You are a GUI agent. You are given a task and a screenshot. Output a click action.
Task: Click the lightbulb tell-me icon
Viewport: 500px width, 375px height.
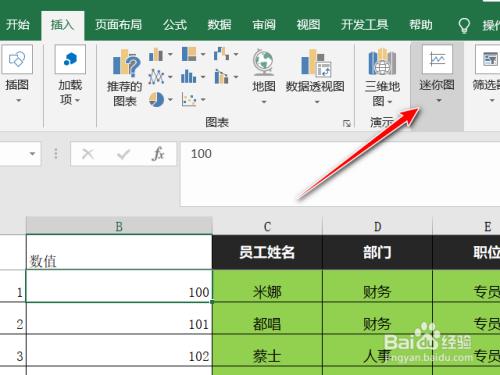[464, 25]
